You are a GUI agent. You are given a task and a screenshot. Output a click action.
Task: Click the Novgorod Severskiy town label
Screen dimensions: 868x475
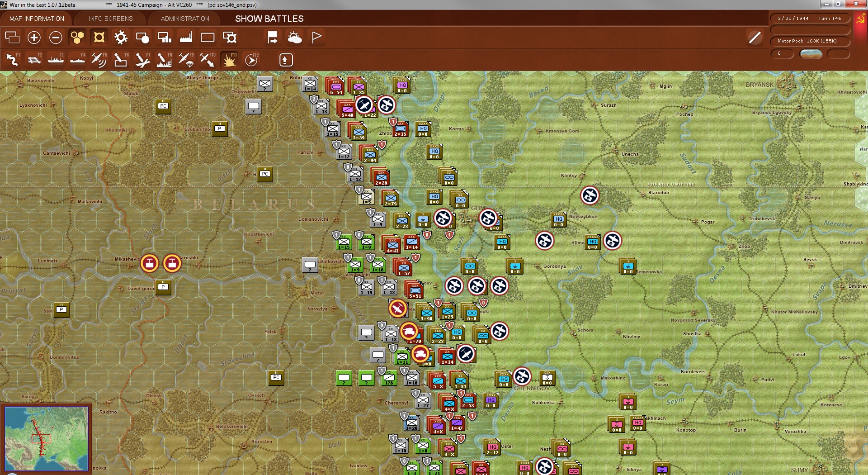coord(693,320)
